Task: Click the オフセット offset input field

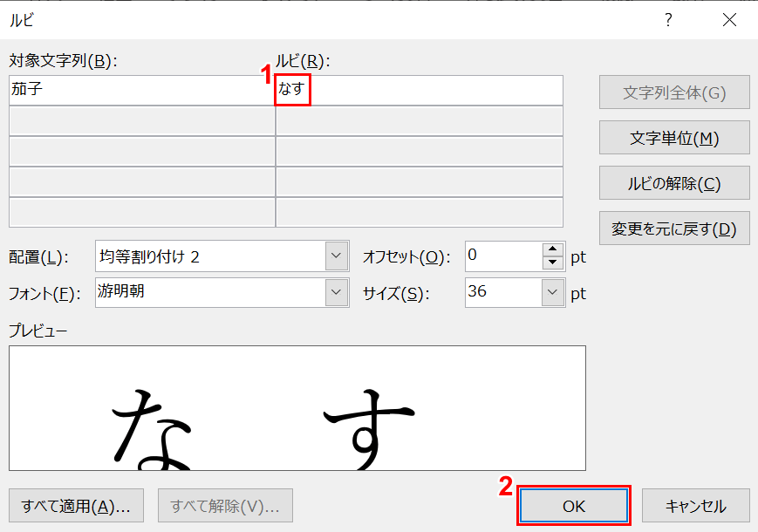Action: coord(503,256)
